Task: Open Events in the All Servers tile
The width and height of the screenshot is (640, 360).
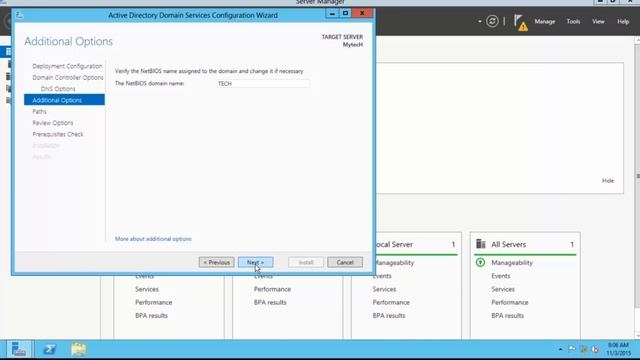Action: point(501,276)
